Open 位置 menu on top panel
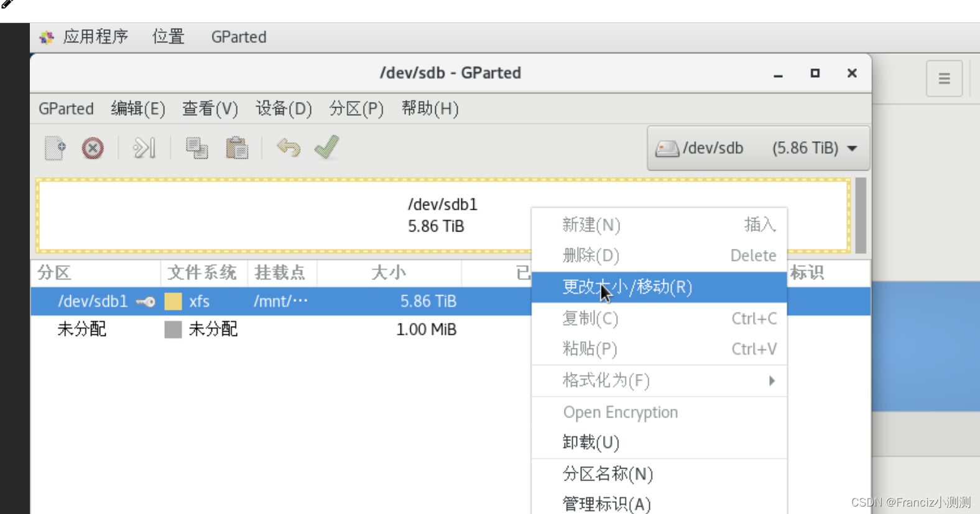 coord(169,37)
